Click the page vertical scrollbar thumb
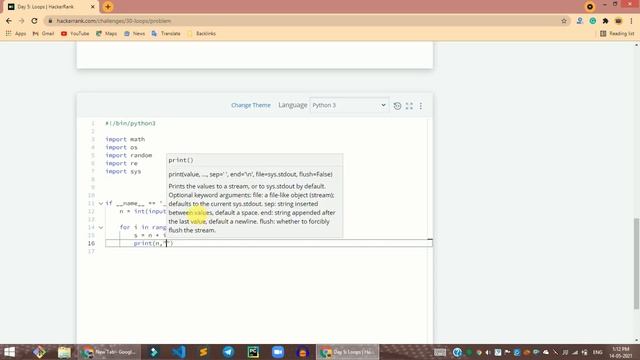Screen dimensions: 640x360 tap(636, 264)
